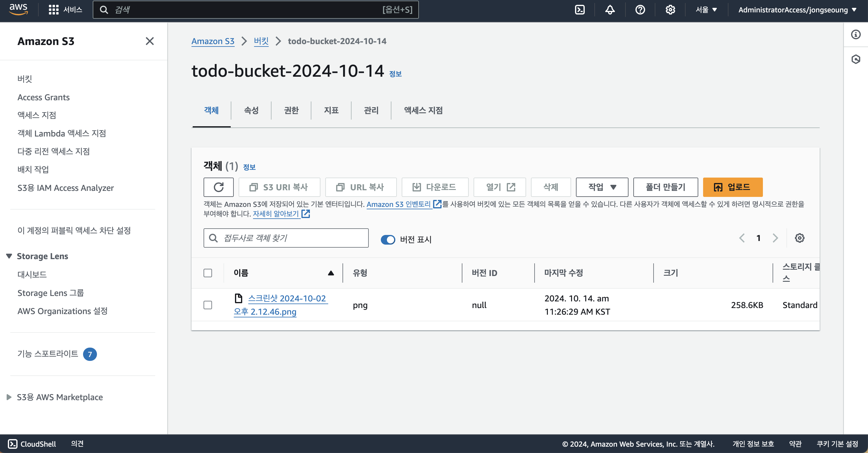Open the 작업 actions dropdown

(602, 187)
